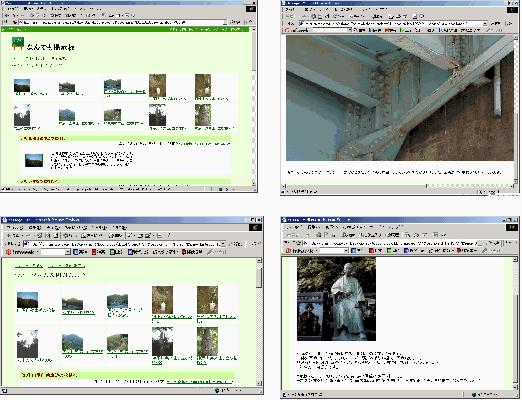Open Infoseek search dropdown in bridge photo window
The image size is (522, 400).
point(350,30)
